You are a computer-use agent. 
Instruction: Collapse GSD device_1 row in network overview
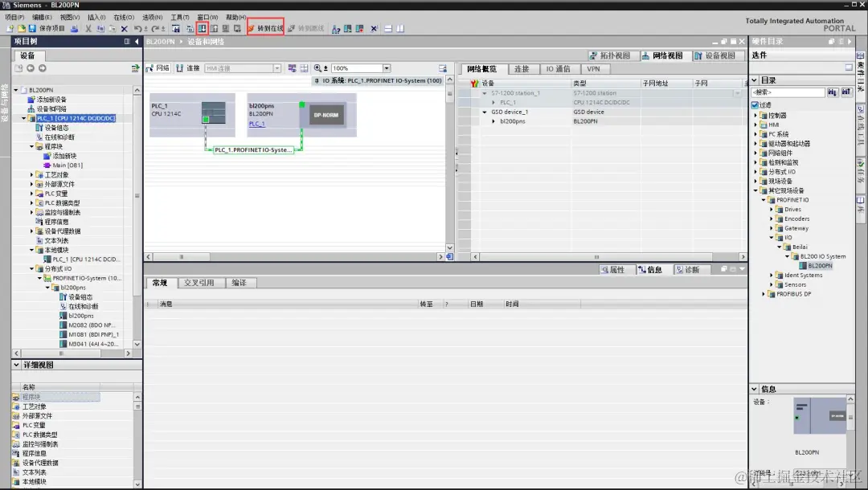click(485, 112)
